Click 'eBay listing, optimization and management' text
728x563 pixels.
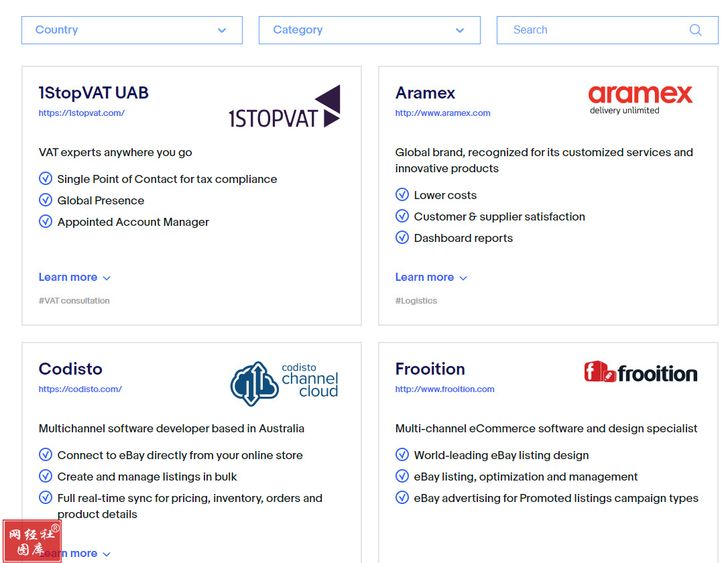[x=526, y=477]
